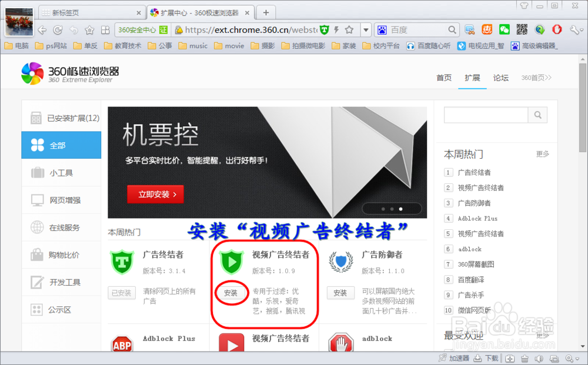Click the extension search input field
The width and height of the screenshot is (588, 365).
click(x=486, y=115)
